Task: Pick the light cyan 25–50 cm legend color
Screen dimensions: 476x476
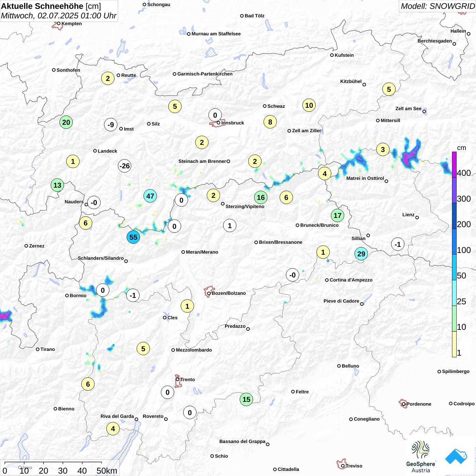Action: [454, 293]
